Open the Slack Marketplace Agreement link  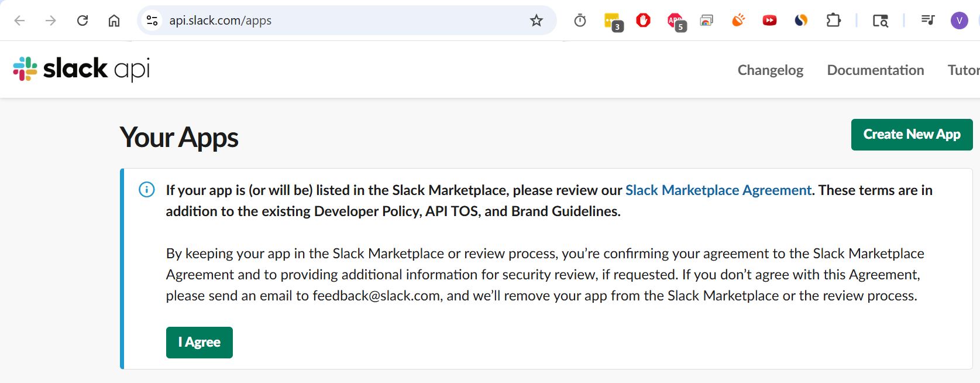(718, 190)
